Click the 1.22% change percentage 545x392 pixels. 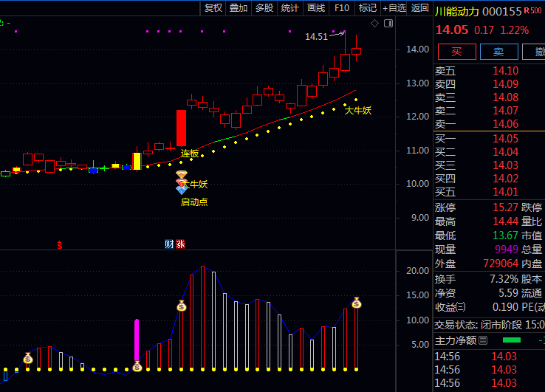click(515, 30)
